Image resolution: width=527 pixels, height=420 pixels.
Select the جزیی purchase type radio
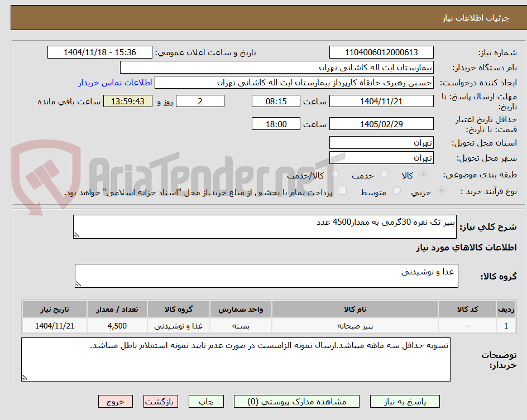point(441,191)
